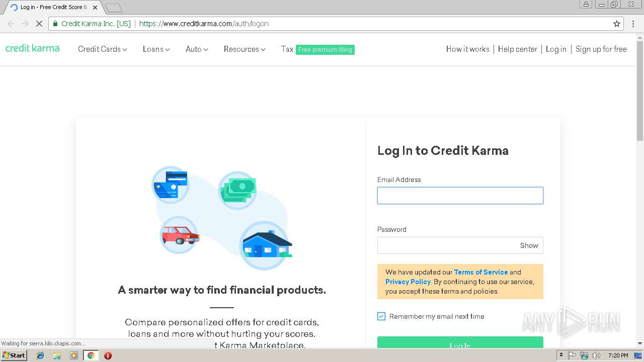Viewport: 644px width, 362px height.
Task: Stop page loading with the X button
Action: [x=39, y=24]
